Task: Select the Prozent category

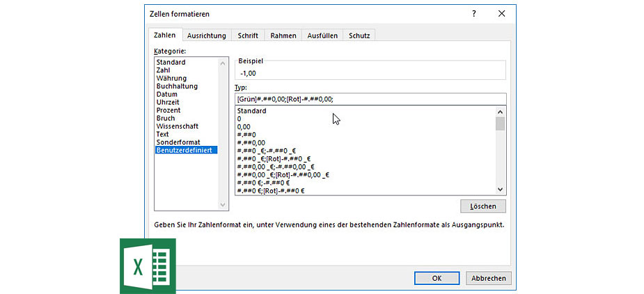Action: pyautogui.click(x=168, y=111)
